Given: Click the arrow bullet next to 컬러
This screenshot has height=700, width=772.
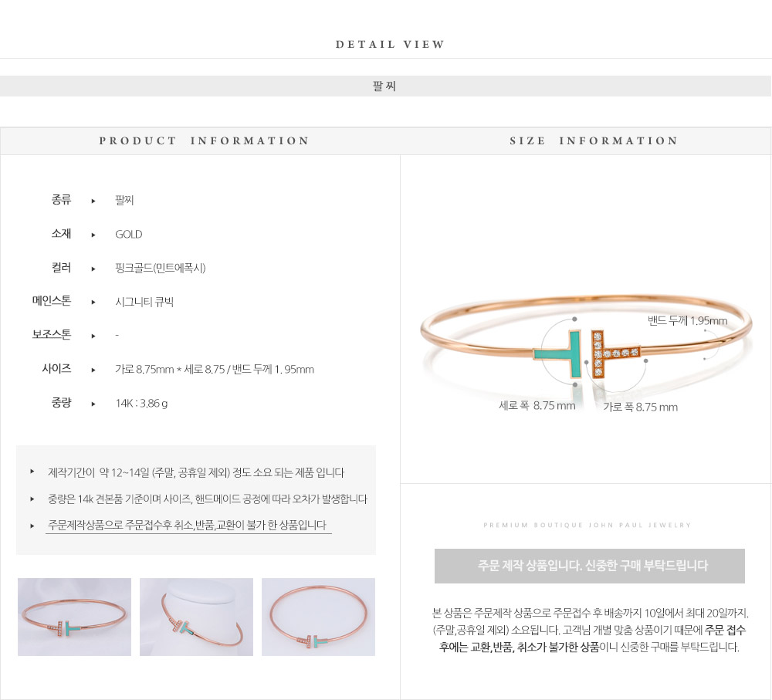Looking at the screenshot, I should (x=93, y=269).
